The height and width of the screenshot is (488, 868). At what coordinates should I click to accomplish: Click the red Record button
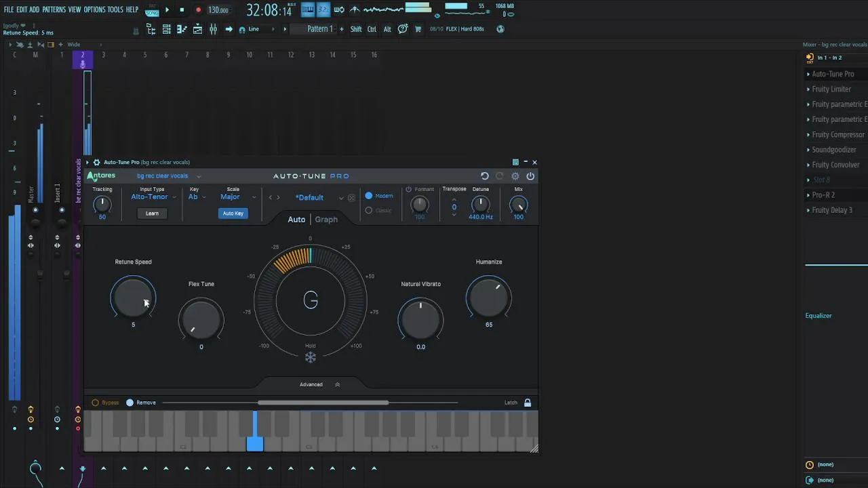point(198,10)
